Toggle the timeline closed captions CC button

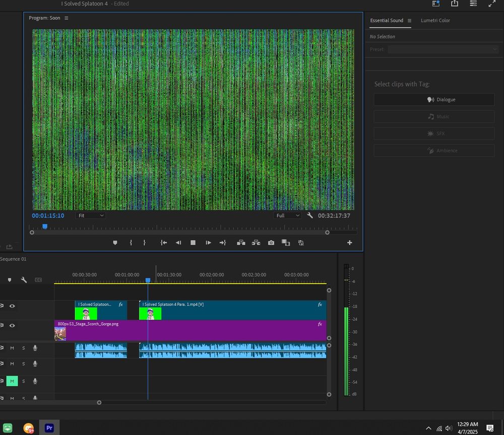point(38,280)
